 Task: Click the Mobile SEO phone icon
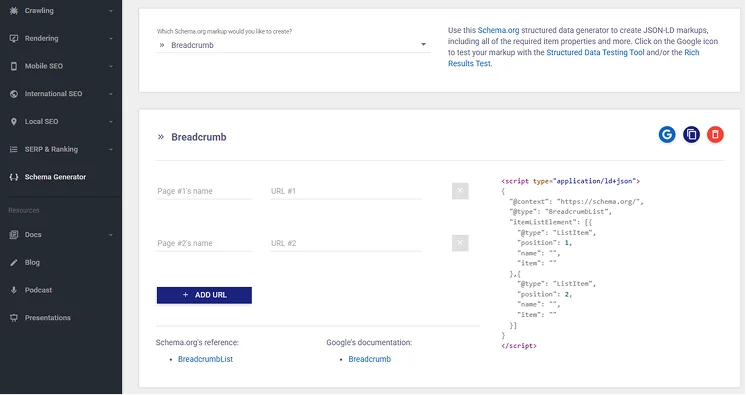click(14, 66)
